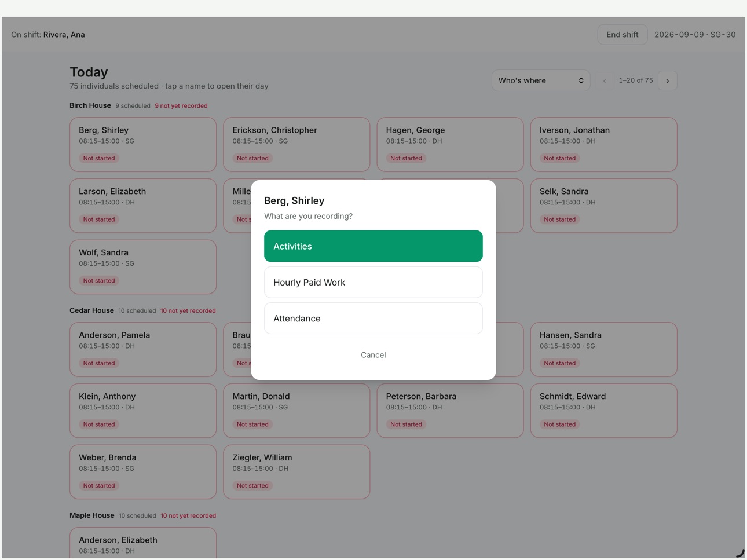The image size is (747, 560).
Task: Click the date code 2026-09-09 · SG-30
Action: [695, 35]
